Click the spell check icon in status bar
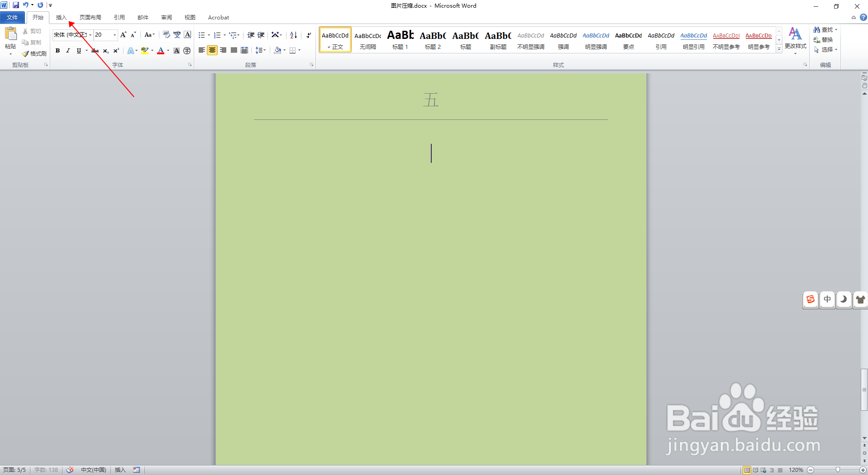The image size is (868, 475). (70, 470)
